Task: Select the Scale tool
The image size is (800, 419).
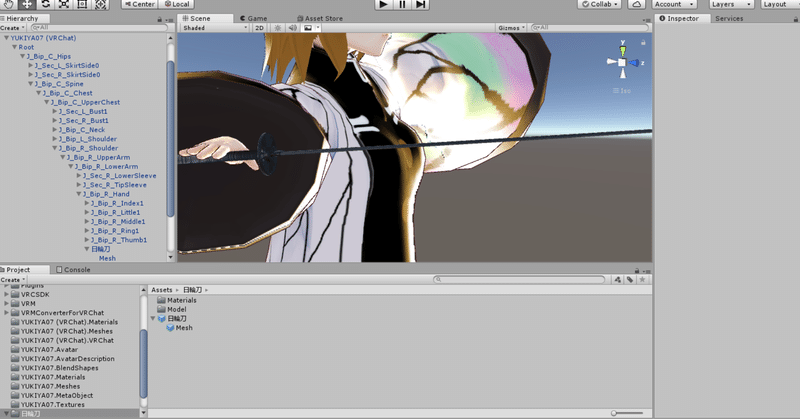Action: coord(64,4)
